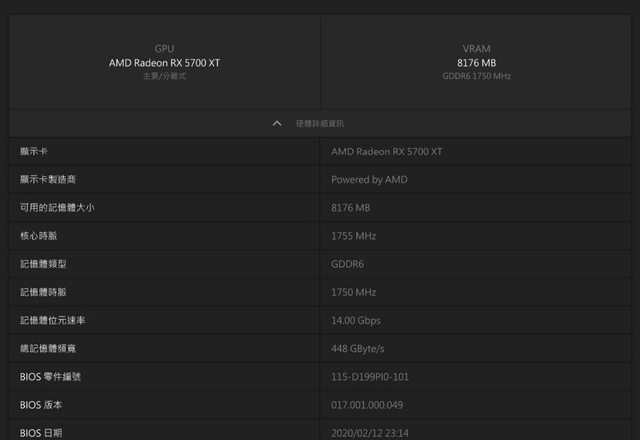The height and width of the screenshot is (440, 640).
Task: Click the 主要/分離式 subtitle under GPU
Action: 164,76
